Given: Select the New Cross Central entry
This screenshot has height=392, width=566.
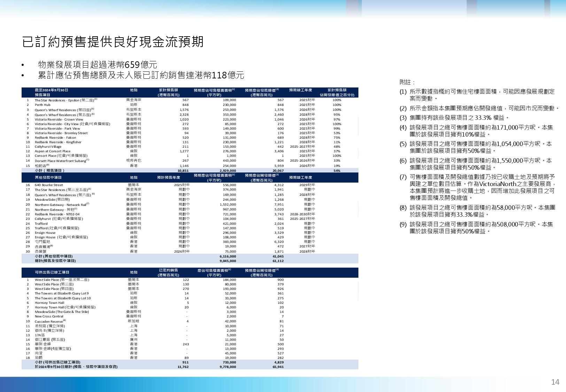Looking at the screenshot, I should (49, 316).
